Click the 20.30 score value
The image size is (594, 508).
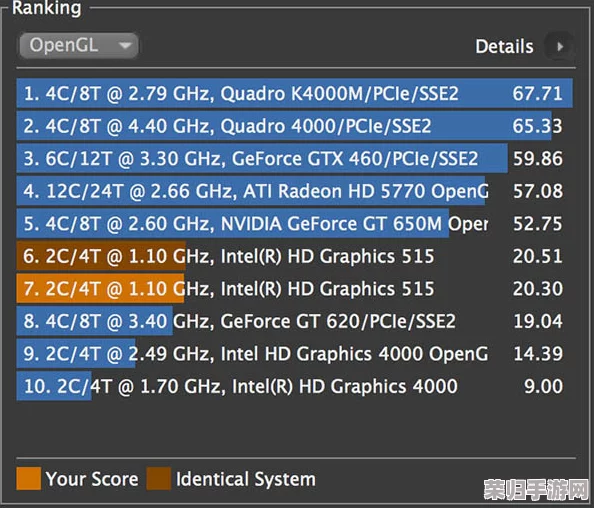(538, 289)
